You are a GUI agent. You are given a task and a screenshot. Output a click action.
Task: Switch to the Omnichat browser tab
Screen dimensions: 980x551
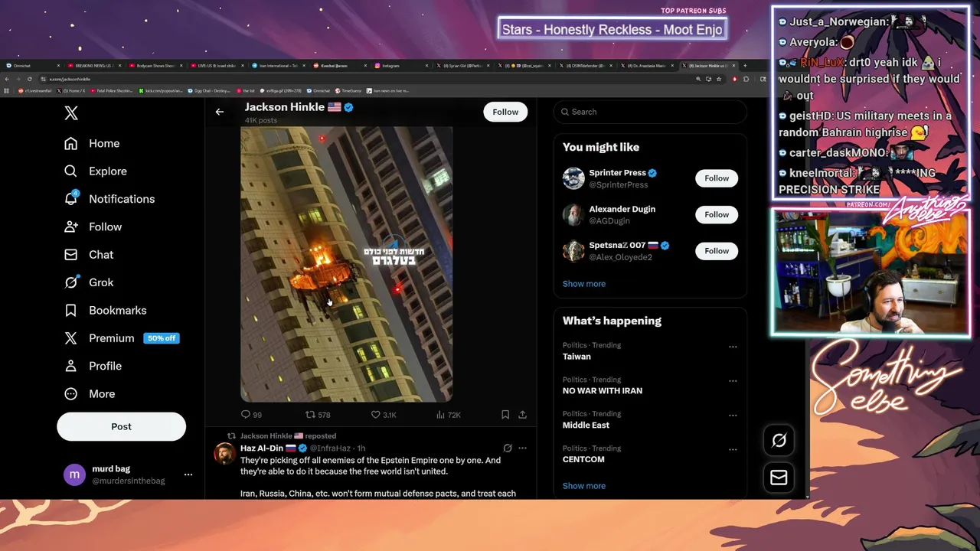pos(31,66)
